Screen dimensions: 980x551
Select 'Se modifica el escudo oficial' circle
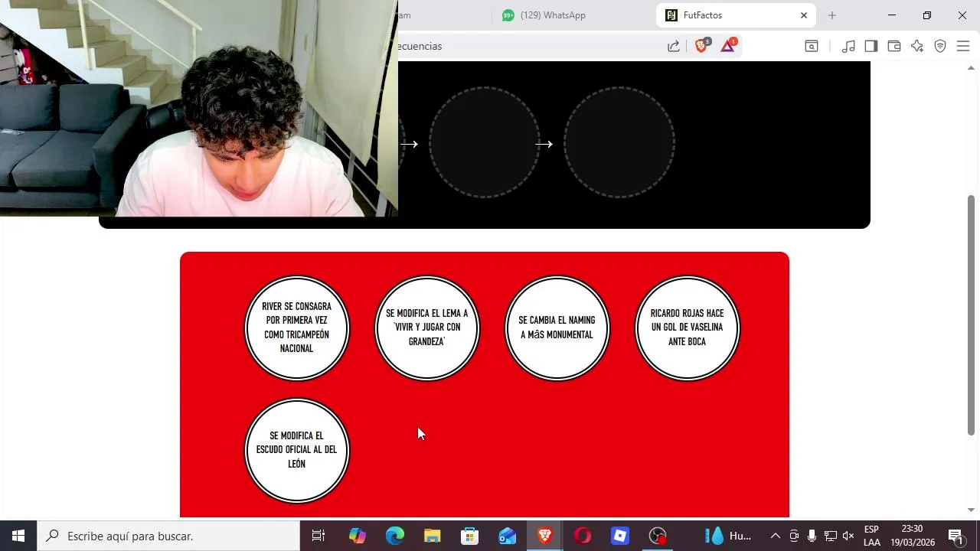[297, 450]
